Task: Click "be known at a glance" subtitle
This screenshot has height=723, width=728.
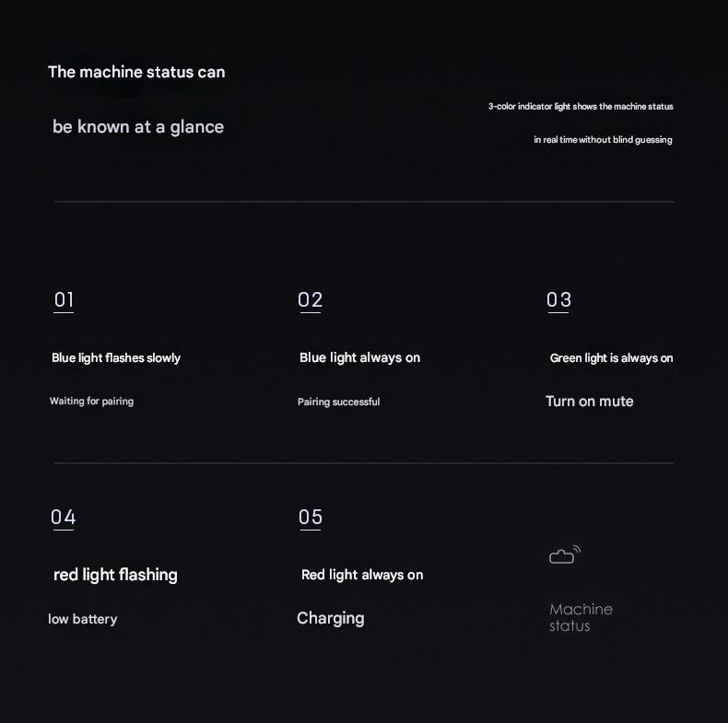Action: 138,126
